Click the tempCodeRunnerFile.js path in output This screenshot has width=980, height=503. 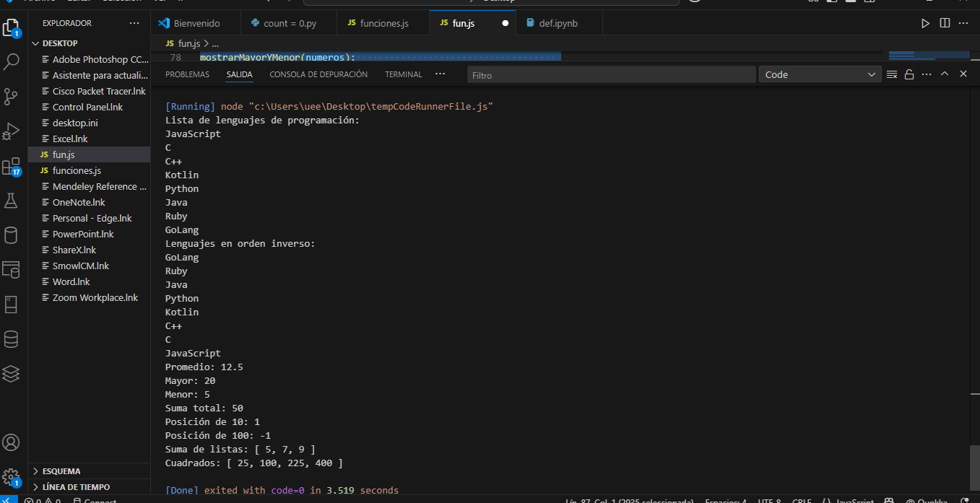click(370, 106)
